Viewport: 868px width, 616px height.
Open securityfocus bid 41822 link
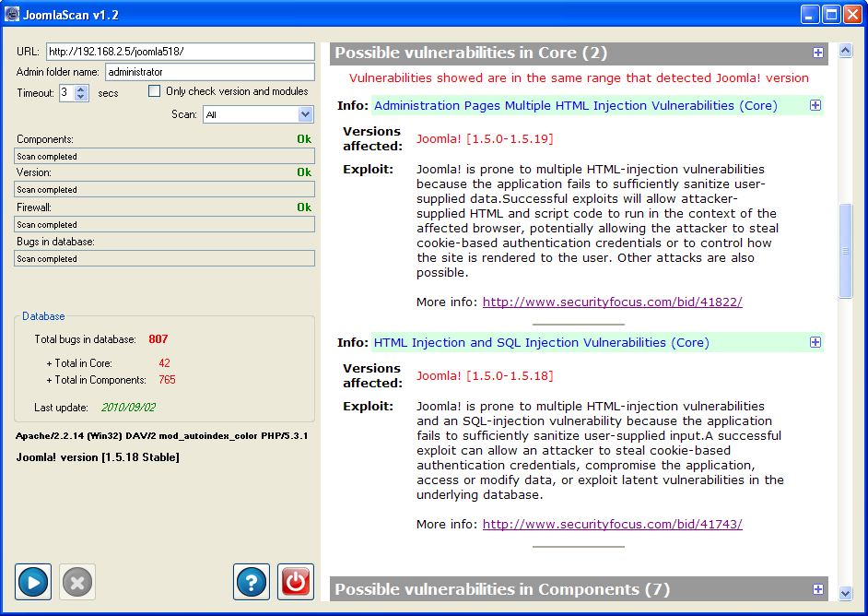(x=612, y=302)
